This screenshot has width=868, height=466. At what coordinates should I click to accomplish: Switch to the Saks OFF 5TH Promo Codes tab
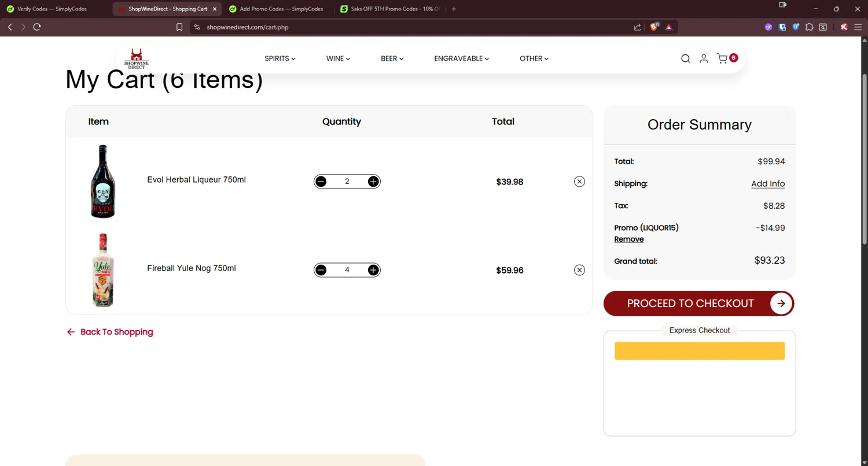click(391, 9)
